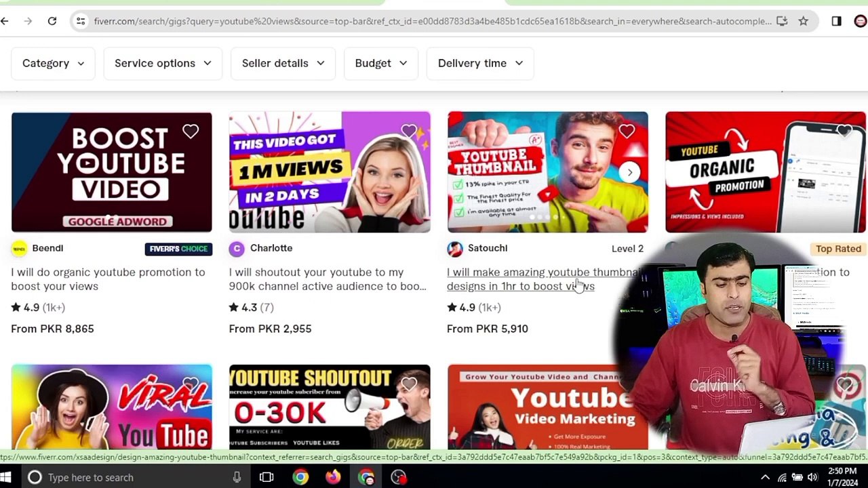Open the volume tray icon

pos(812,477)
